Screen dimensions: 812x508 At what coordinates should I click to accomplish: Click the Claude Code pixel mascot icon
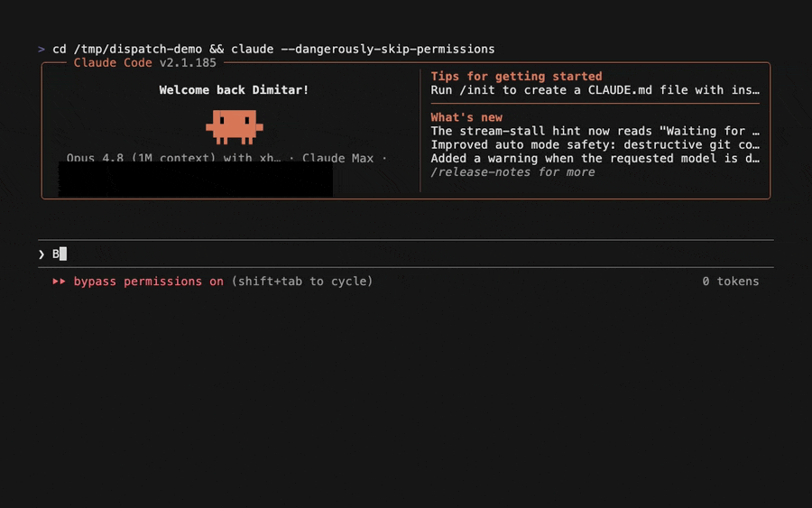[234, 126]
